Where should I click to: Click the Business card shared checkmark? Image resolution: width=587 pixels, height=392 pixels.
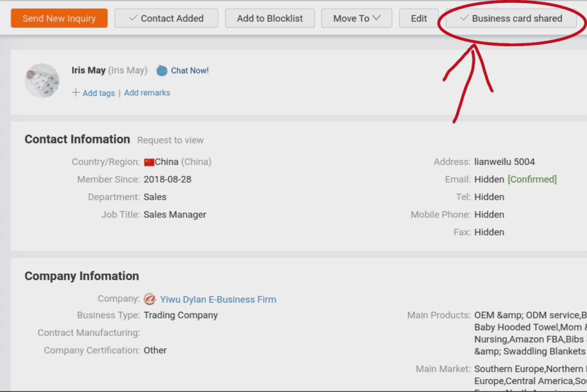[x=464, y=18]
